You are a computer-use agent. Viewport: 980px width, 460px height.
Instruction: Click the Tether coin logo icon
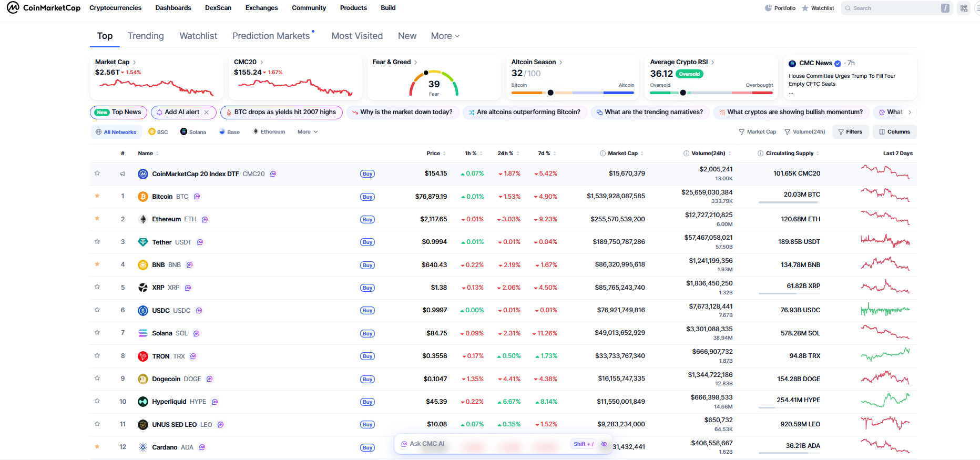click(x=143, y=242)
